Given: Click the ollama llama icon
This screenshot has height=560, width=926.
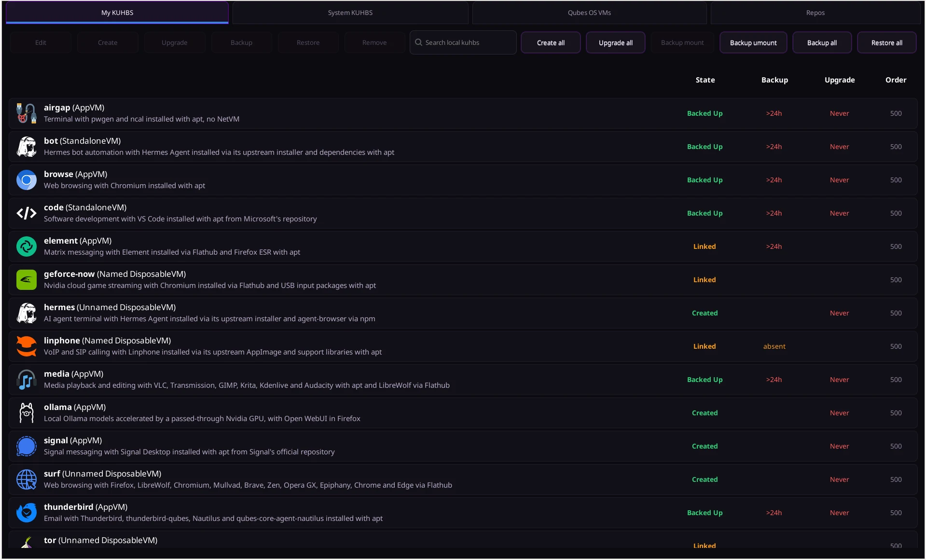Looking at the screenshot, I should [x=27, y=413].
